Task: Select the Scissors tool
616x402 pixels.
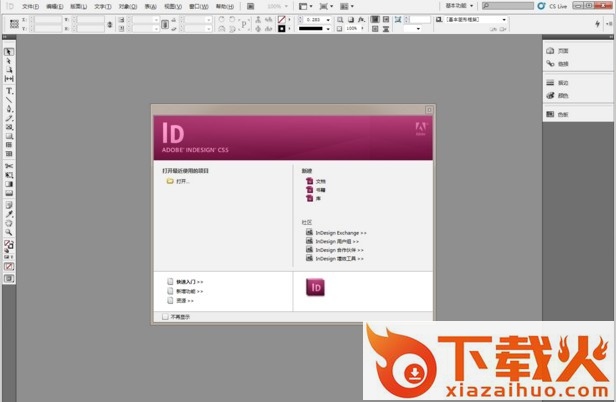Action: click(x=9, y=165)
